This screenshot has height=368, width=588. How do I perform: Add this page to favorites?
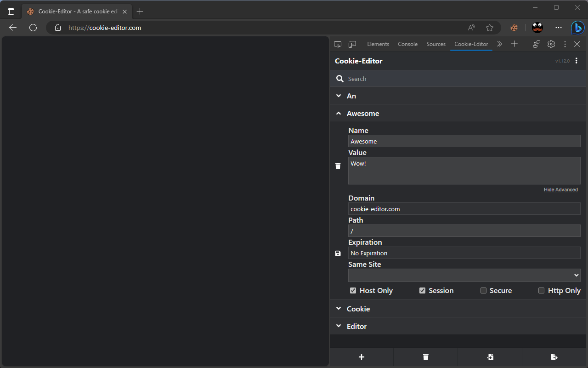point(490,28)
